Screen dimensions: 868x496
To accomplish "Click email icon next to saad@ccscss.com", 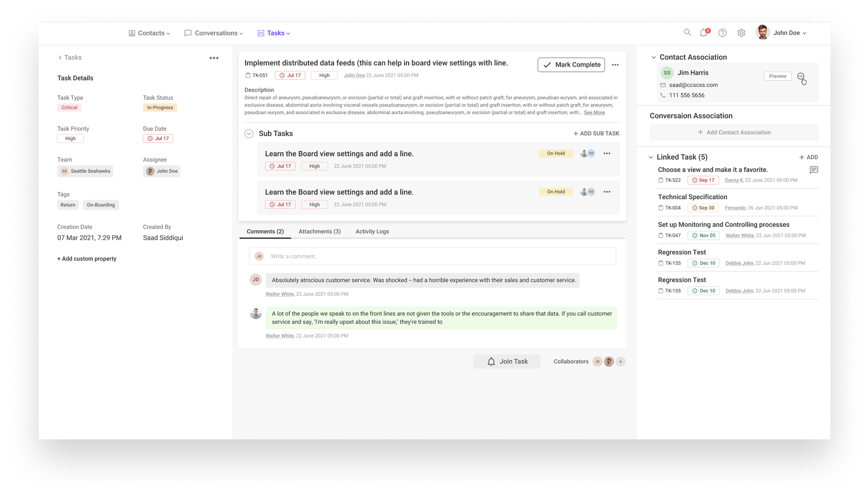I will (662, 85).
